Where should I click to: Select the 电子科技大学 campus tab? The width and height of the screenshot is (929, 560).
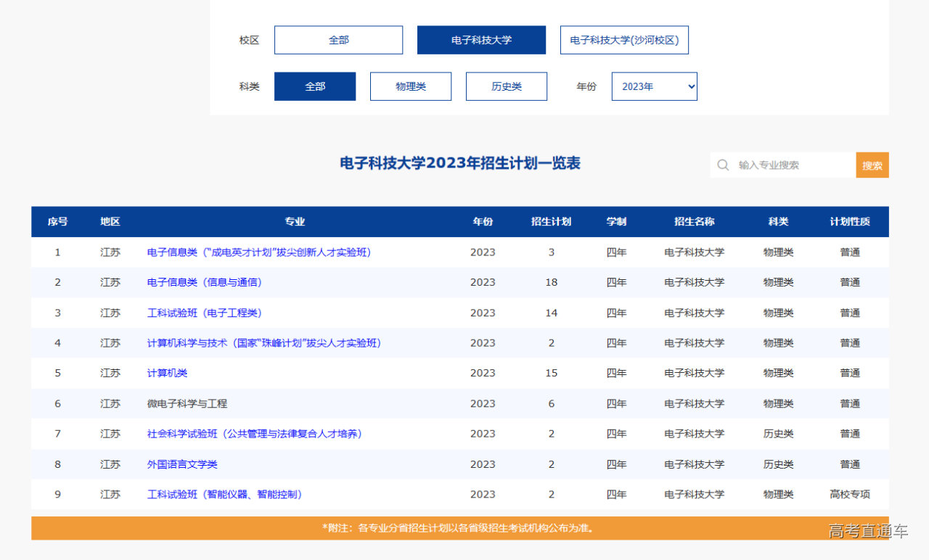pos(481,40)
